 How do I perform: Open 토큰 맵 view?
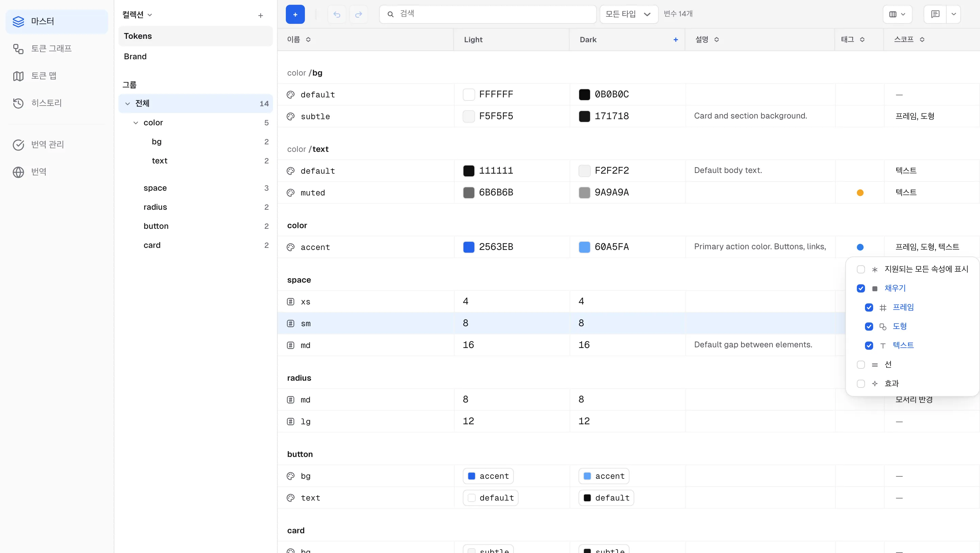(57, 76)
